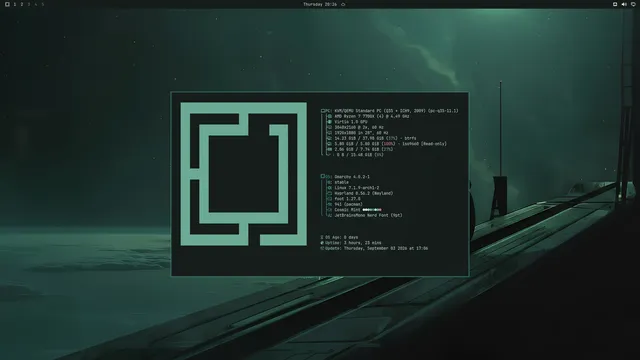Image resolution: width=640 pixels, height=360 pixels.
Task: Click the 'JetBrainsMono Nerd Font' text
Action: click(369, 215)
